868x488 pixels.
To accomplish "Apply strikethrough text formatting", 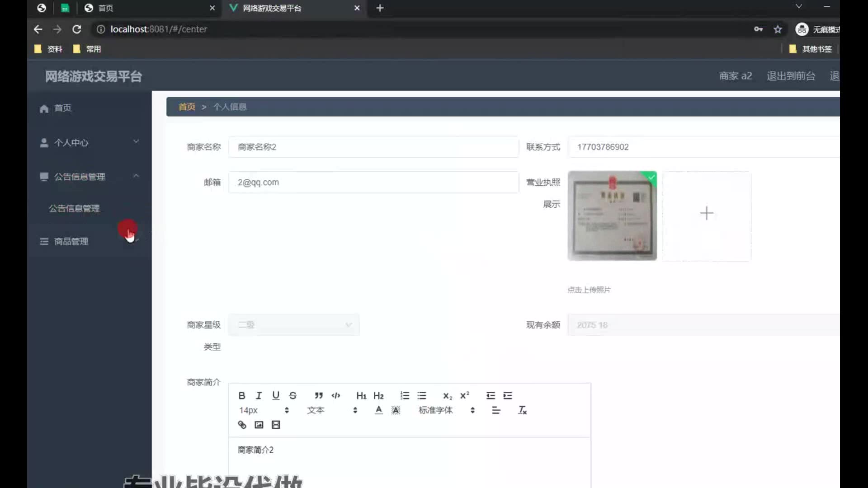I will 293,396.
